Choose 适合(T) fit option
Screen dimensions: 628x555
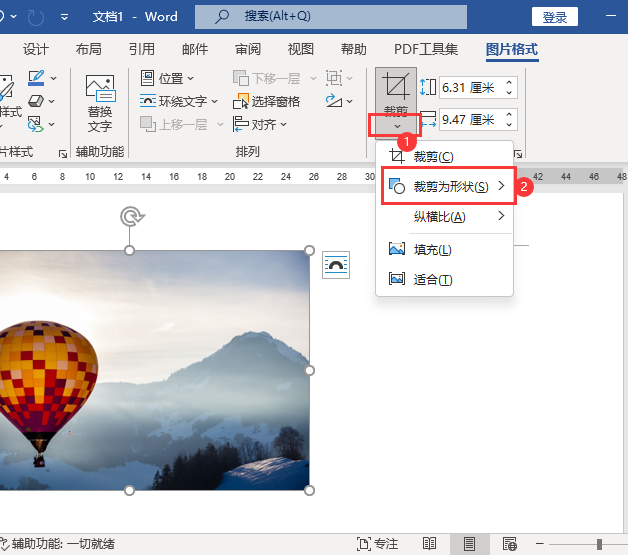coord(445,279)
